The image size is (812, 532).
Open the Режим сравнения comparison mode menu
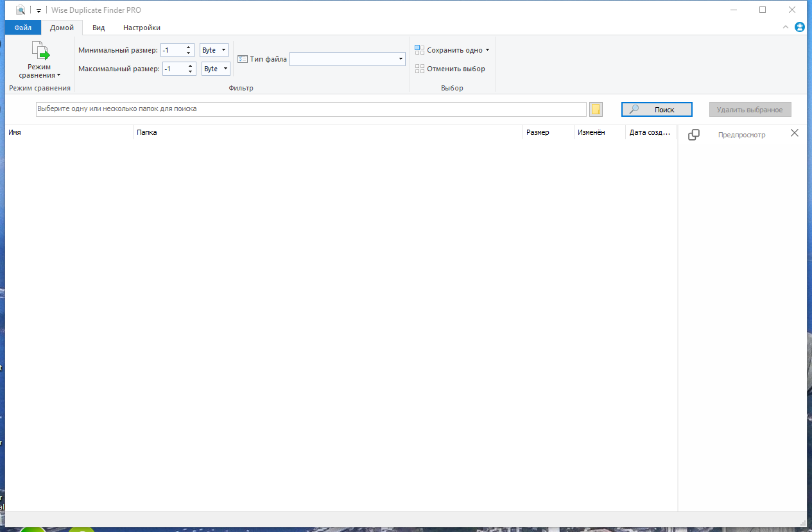pos(39,60)
